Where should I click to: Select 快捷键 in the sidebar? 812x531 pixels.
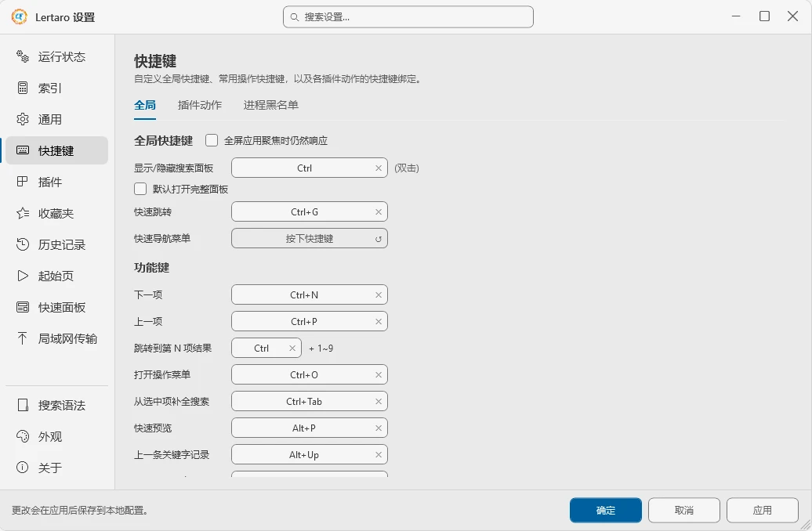[57, 150]
